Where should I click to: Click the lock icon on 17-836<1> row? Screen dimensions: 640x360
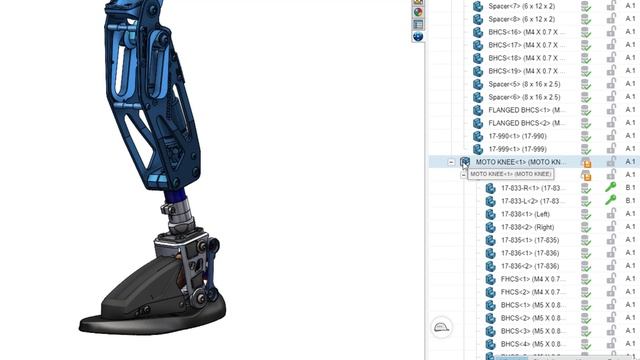pos(611,252)
